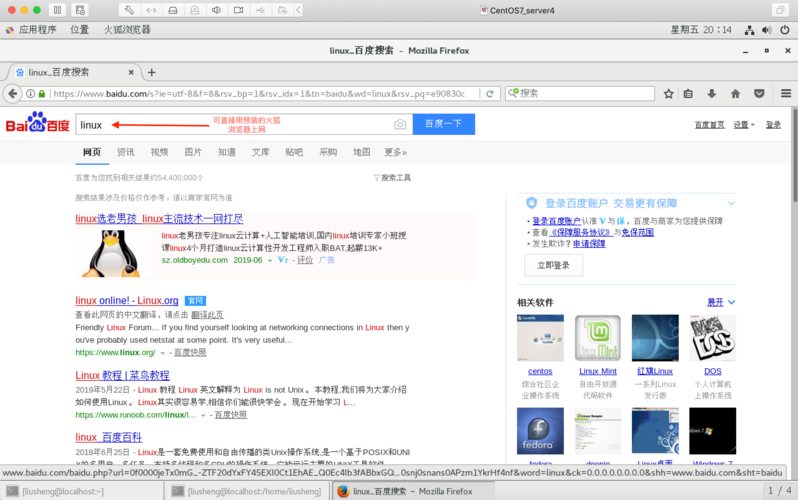Open the Linux 教程 | 菜鸟教程 result
The image size is (798, 500).
click(x=122, y=375)
